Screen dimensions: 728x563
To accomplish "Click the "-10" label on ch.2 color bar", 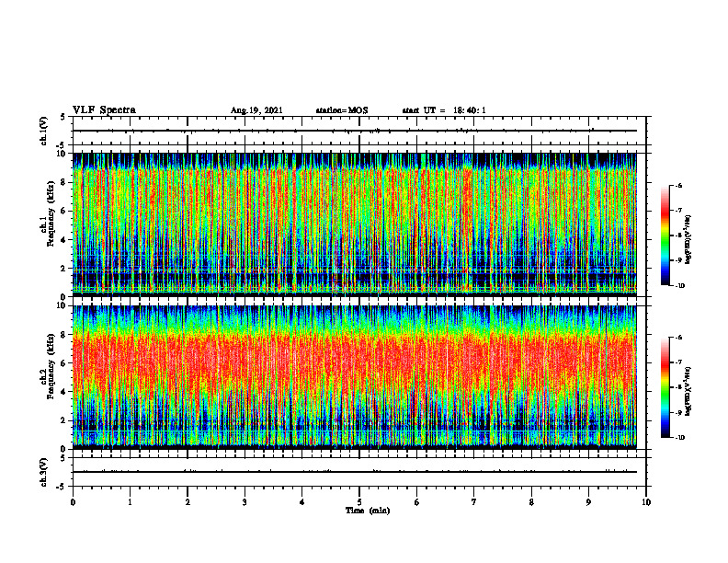I will (680, 438).
